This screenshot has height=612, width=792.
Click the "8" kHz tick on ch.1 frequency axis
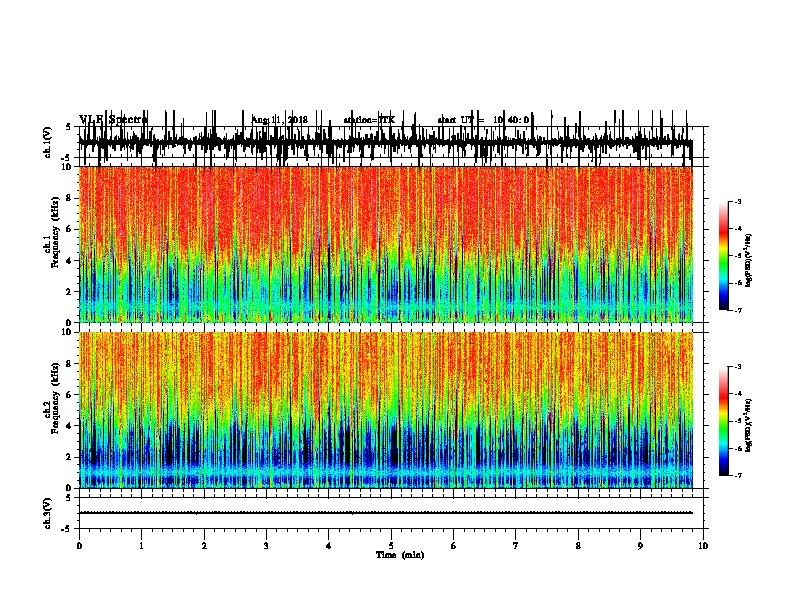click(x=69, y=198)
